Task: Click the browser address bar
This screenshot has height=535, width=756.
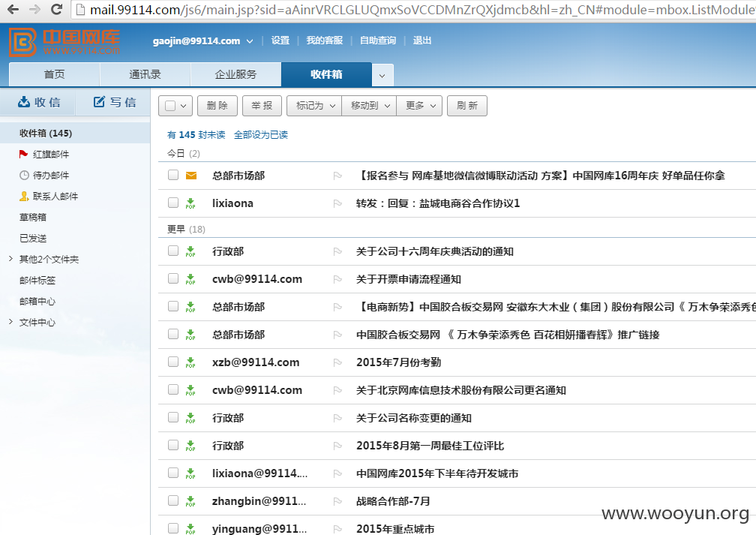Action: (x=415, y=10)
